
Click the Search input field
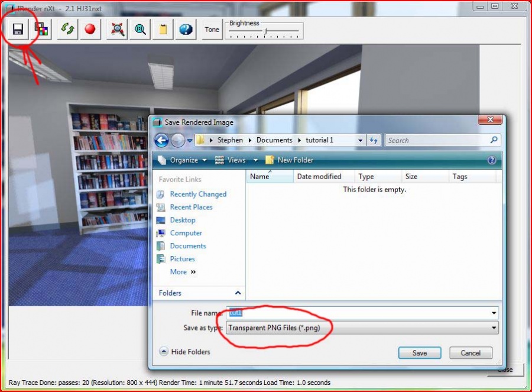coord(437,141)
